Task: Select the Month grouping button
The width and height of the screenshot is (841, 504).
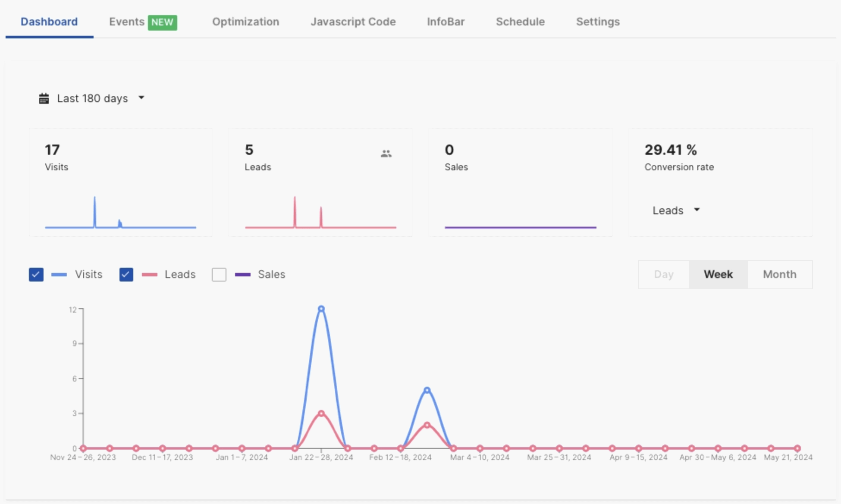Action: click(779, 275)
